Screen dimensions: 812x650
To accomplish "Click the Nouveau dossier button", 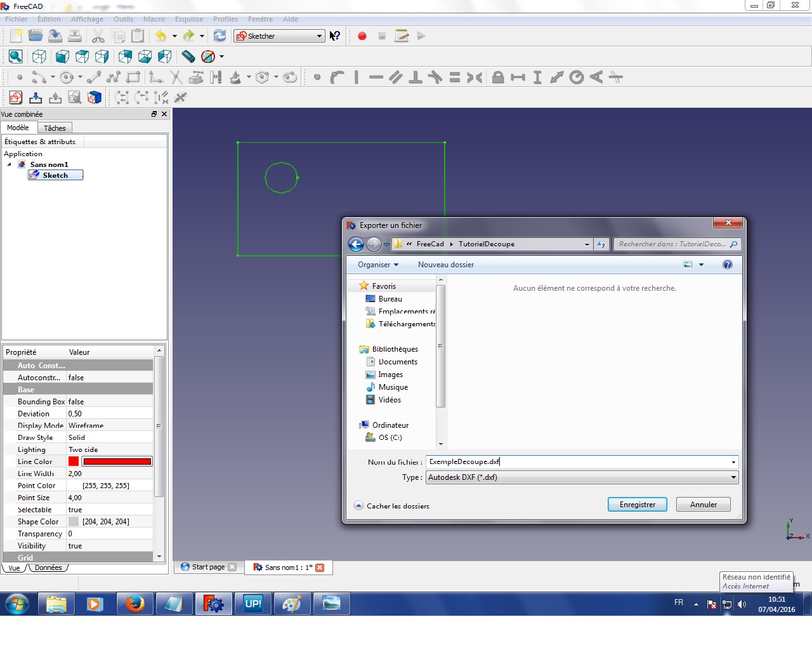I will coord(445,265).
